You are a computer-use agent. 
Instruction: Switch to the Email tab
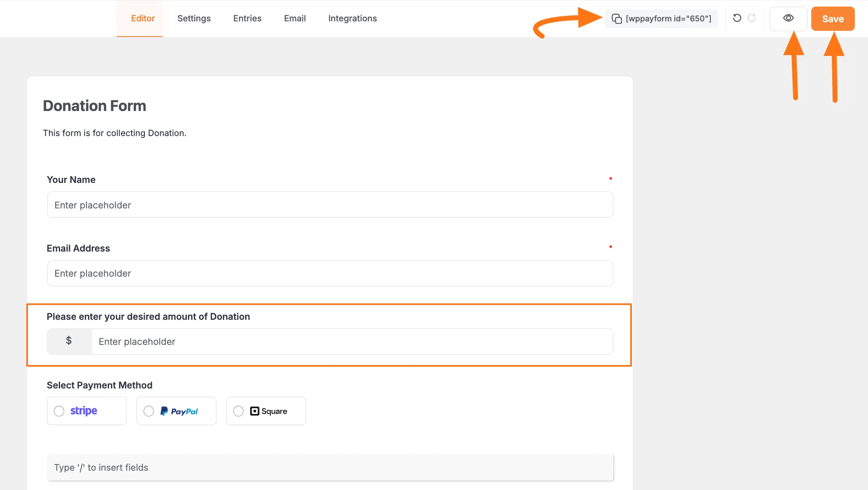click(295, 18)
